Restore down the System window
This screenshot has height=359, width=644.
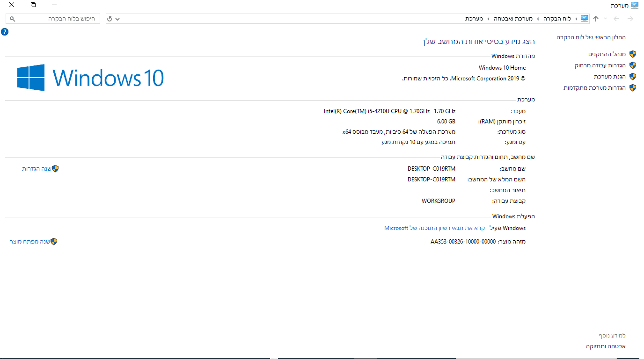coord(33,5)
